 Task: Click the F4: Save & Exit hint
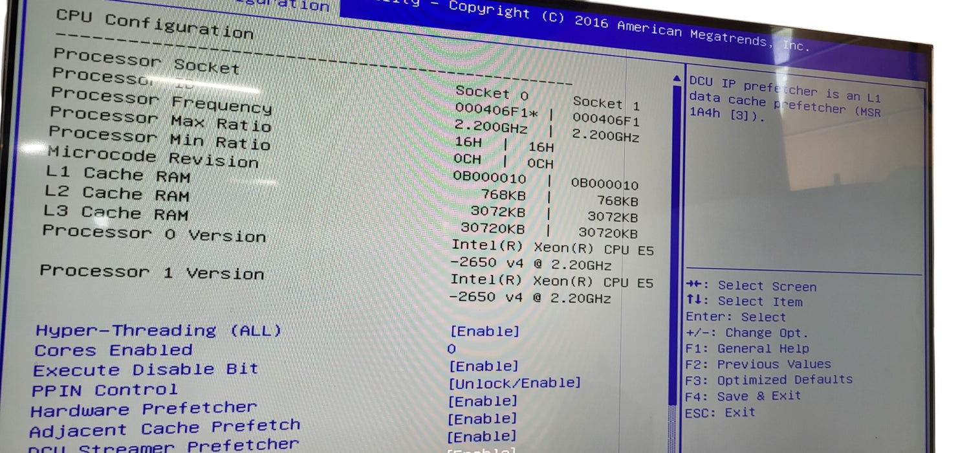tap(743, 395)
